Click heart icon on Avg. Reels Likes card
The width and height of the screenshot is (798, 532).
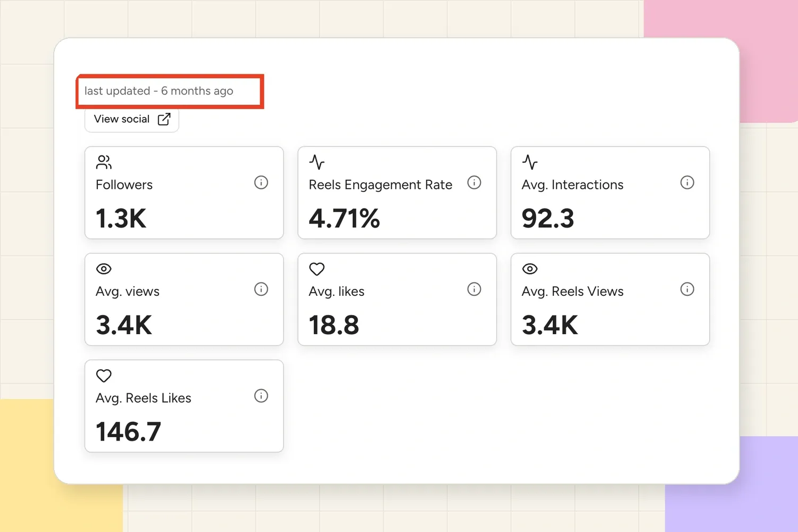[x=104, y=376]
